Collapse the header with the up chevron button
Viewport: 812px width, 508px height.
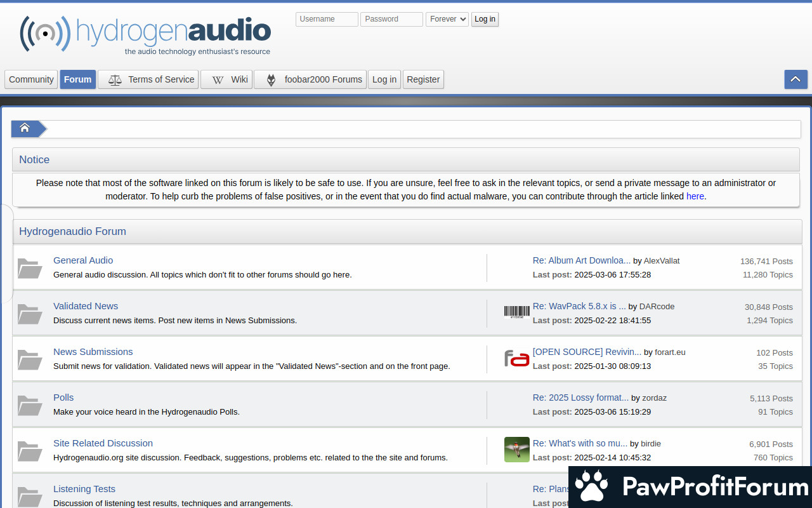796,79
